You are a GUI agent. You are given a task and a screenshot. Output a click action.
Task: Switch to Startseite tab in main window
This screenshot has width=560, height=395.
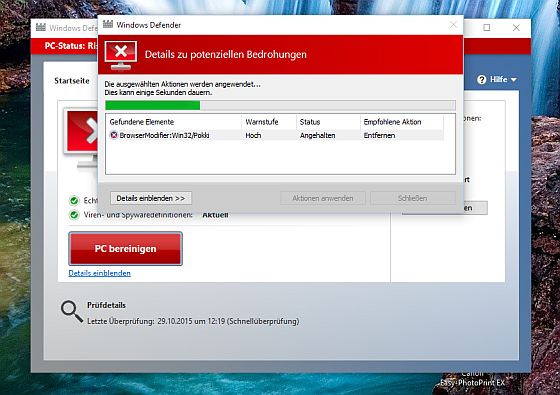72,81
